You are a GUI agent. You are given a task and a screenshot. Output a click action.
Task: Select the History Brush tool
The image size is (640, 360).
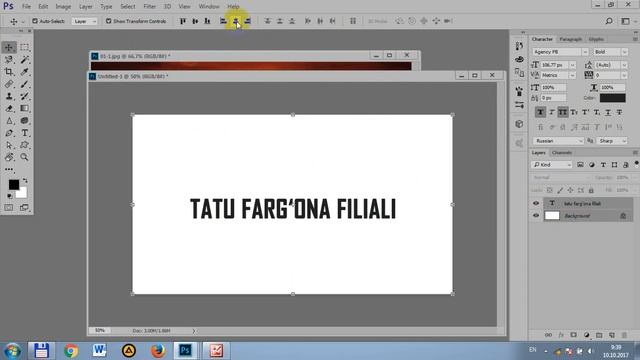24,96
